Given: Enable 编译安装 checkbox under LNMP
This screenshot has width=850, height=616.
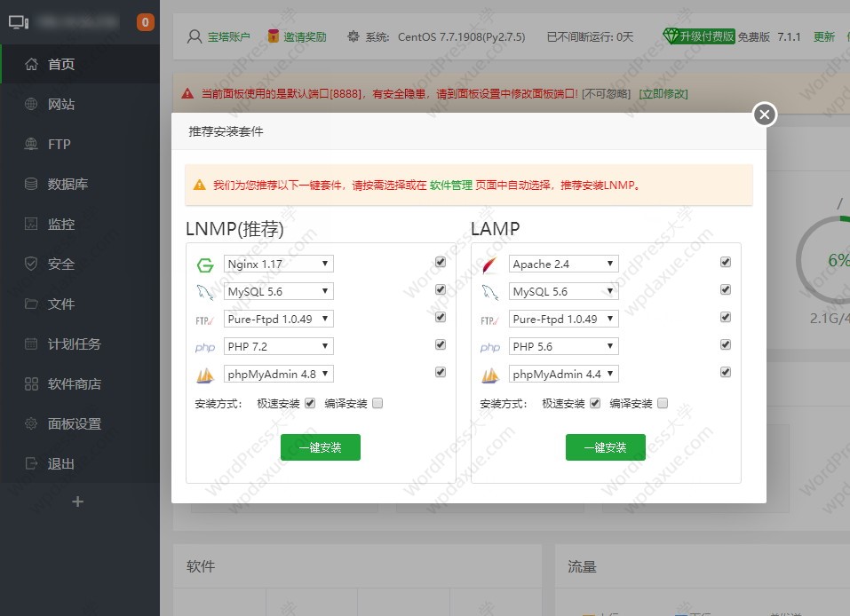Looking at the screenshot, I should coord(377,403).
